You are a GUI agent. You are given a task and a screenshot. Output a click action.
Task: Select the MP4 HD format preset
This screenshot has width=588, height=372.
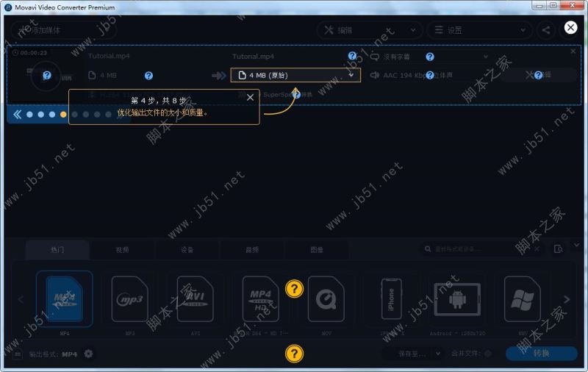260,299
